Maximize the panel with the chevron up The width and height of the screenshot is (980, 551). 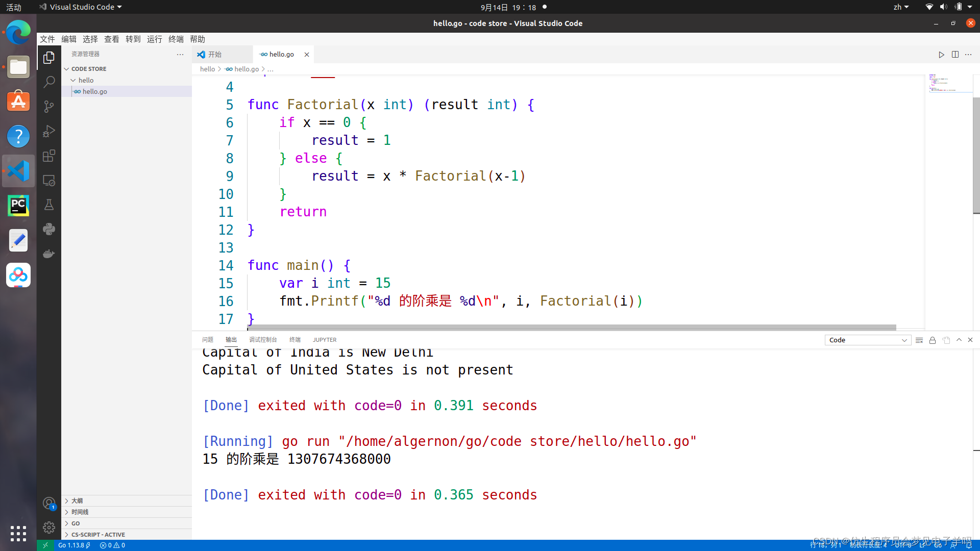[x=959, y=340]
